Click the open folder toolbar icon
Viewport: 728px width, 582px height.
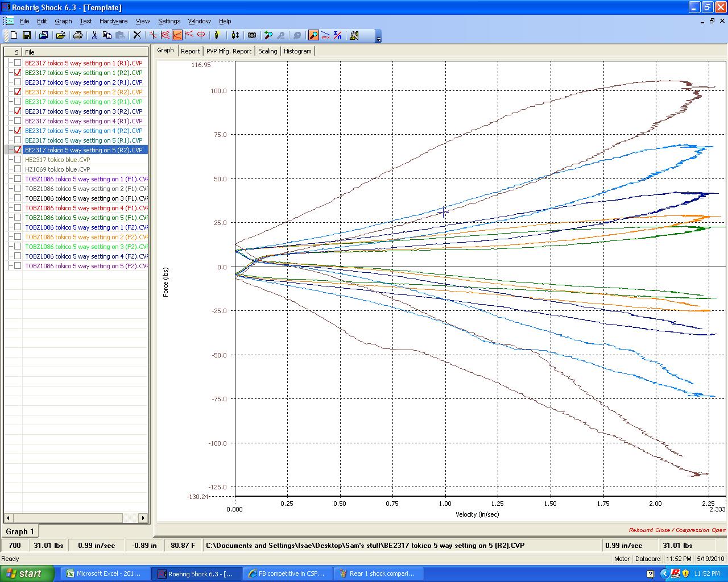pyautogui.click(x=60, y=35)
